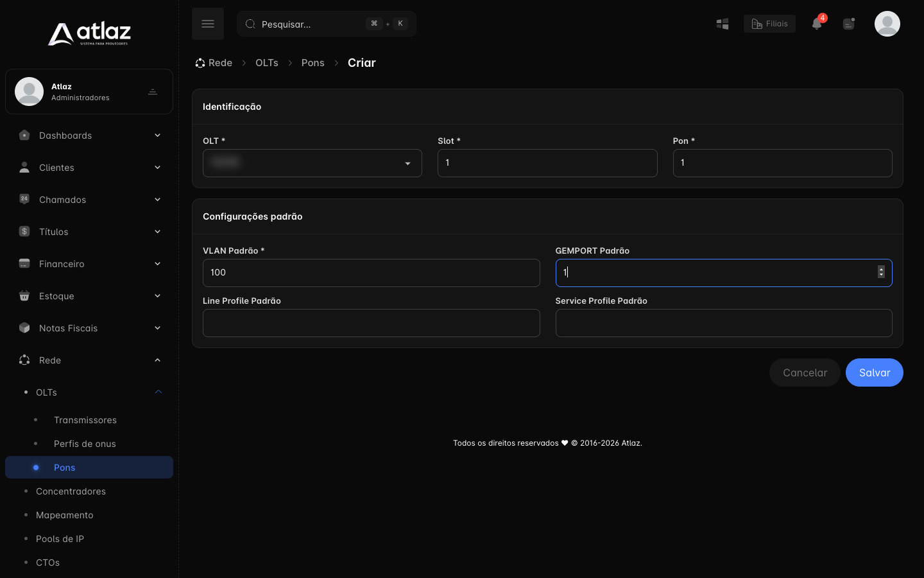
Task: Expand the Dashboards menu chevron
Action: pos(157,136)
